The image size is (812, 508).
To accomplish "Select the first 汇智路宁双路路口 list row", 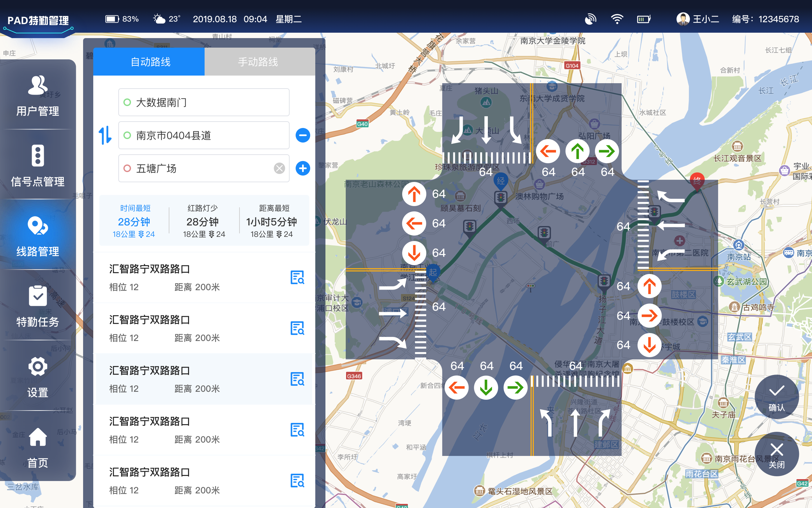I will point(204,277).
